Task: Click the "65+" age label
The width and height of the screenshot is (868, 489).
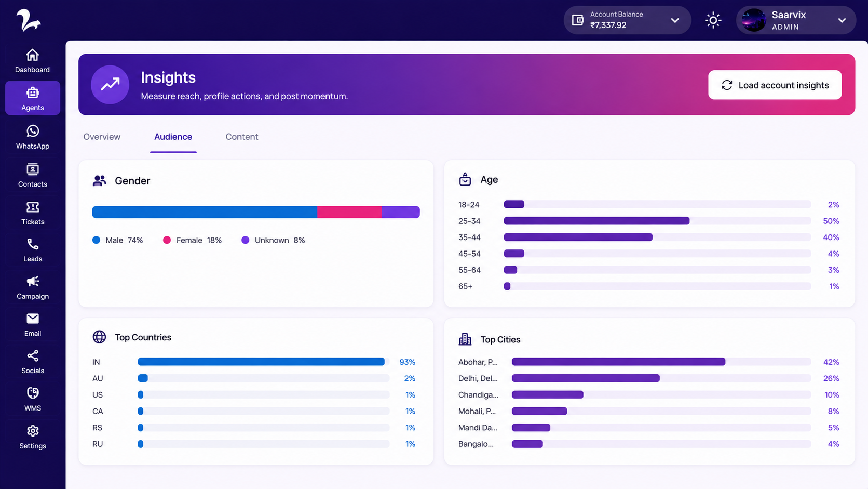Action: pos(465,286)
